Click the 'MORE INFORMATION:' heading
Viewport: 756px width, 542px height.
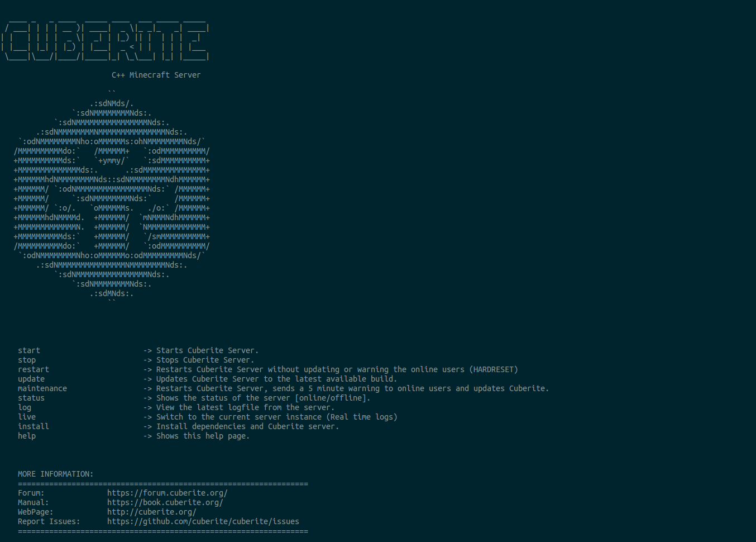click(56, 474)
